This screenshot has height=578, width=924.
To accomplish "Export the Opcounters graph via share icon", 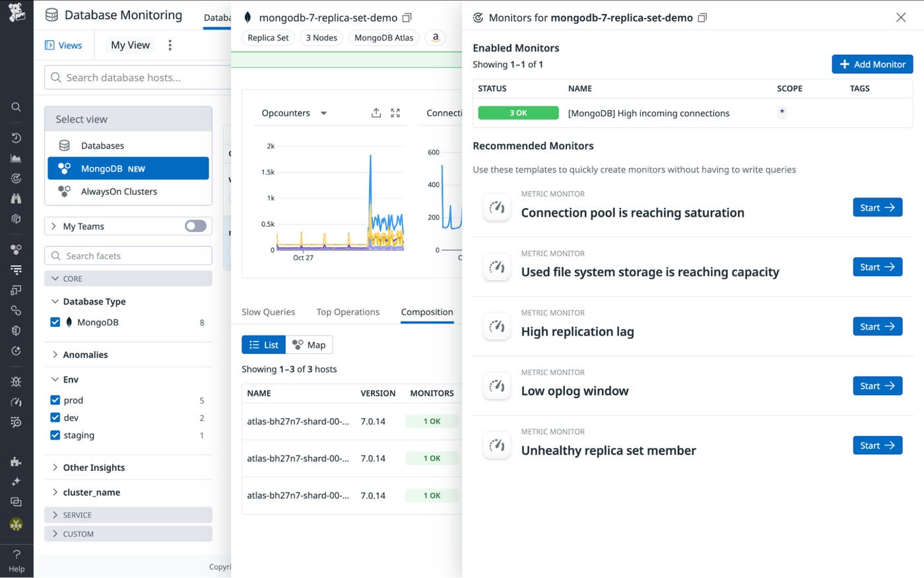I will (x=376, y=113).
